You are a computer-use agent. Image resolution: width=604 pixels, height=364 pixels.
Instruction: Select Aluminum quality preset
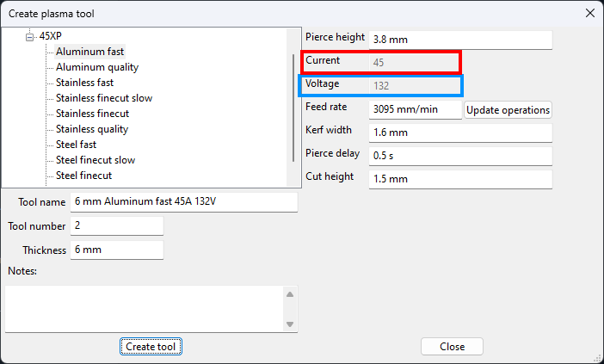tap(96, 67)
